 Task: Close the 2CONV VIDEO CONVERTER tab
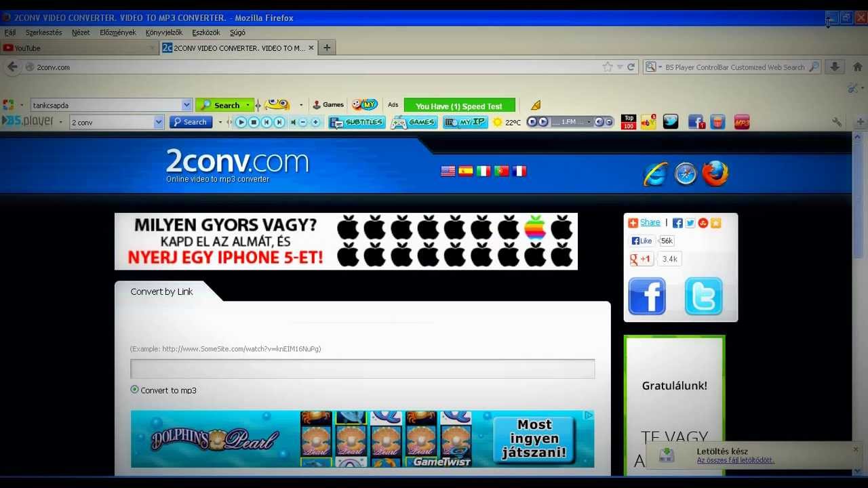pyautogui.click(x=311, y=47)
